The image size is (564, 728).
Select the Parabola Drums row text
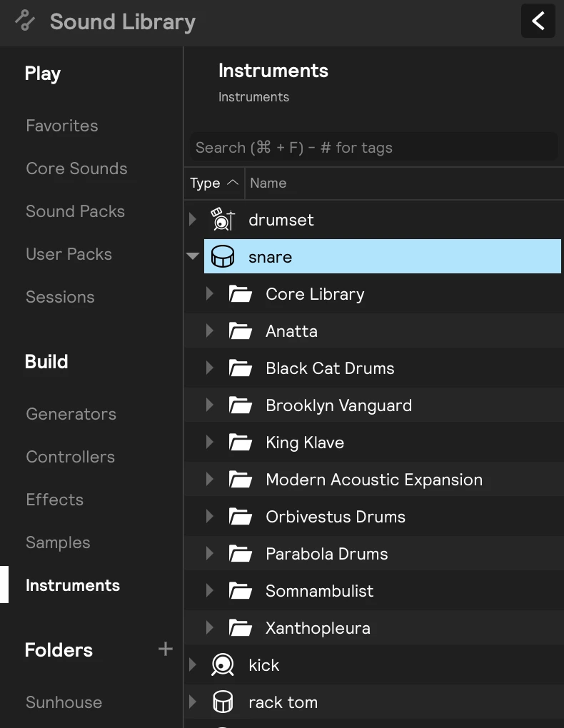pos(326,554)
